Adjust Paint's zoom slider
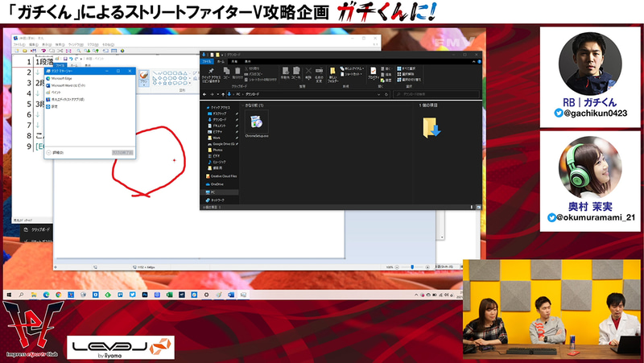The image size is (644, 363). pyautogui.click(x=412, y=267)
